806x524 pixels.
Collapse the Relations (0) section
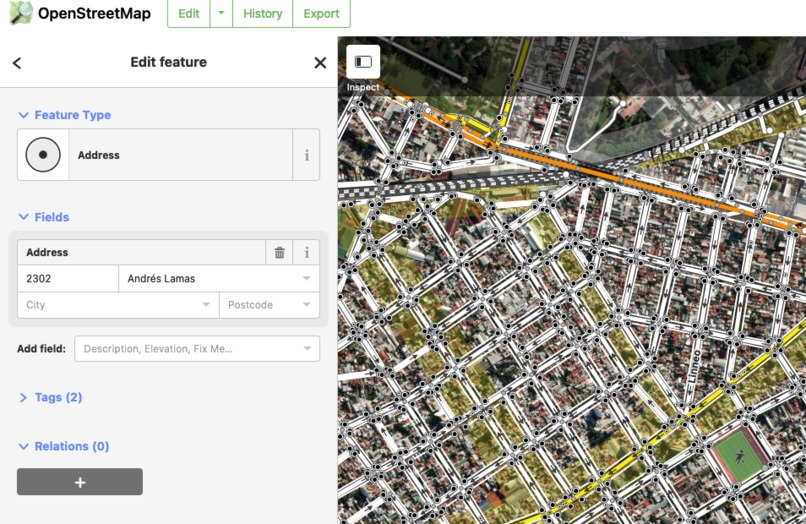pyautogui.click(x=64, y=446)
